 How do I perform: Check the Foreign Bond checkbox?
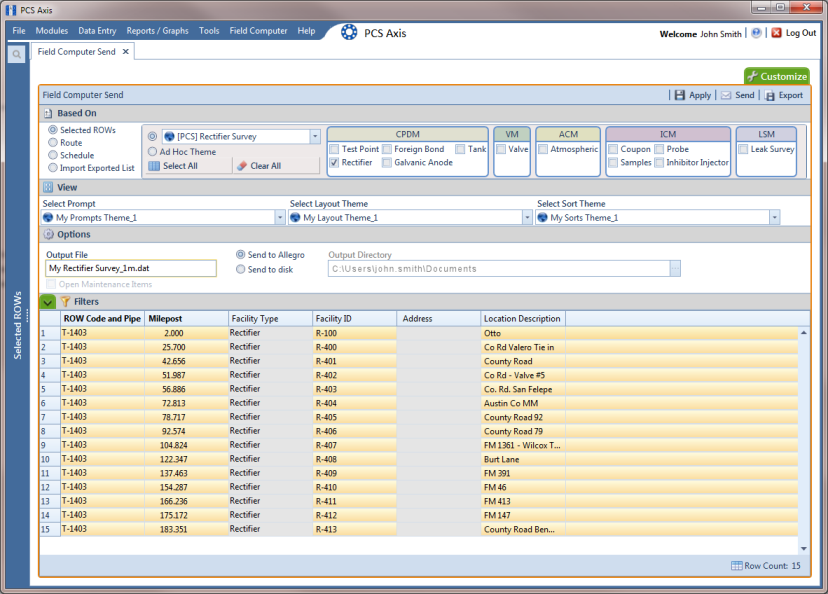[387, 149]
